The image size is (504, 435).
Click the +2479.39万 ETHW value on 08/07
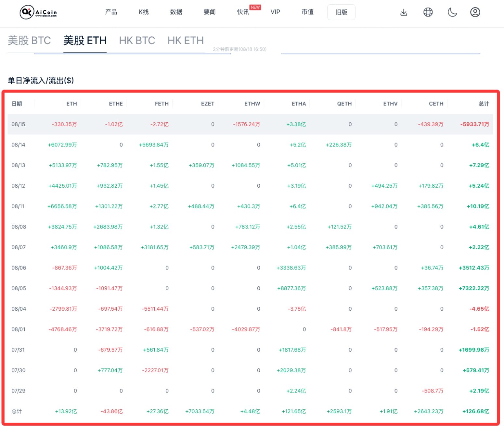246,247
